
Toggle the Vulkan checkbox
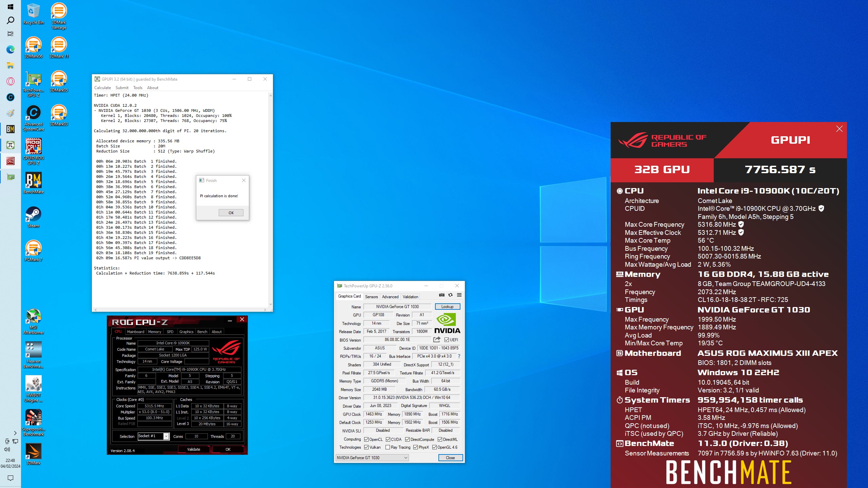366,447
